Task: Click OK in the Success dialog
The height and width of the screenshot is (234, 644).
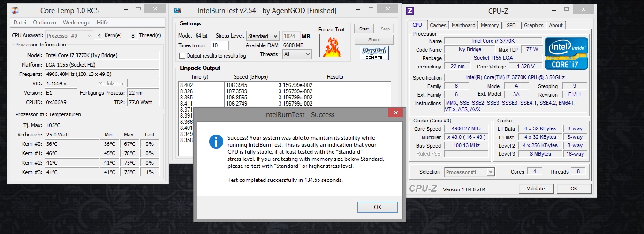Action: (x=377, y=207)
